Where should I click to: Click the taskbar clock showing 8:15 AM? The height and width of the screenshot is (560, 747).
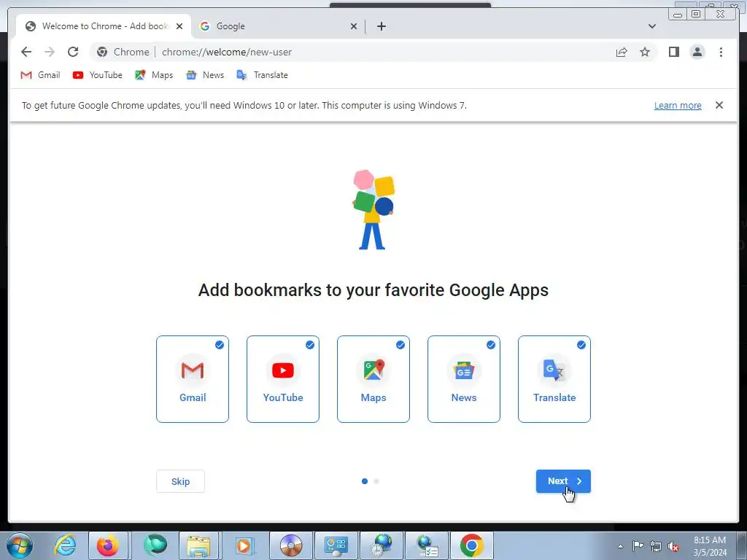710,546
